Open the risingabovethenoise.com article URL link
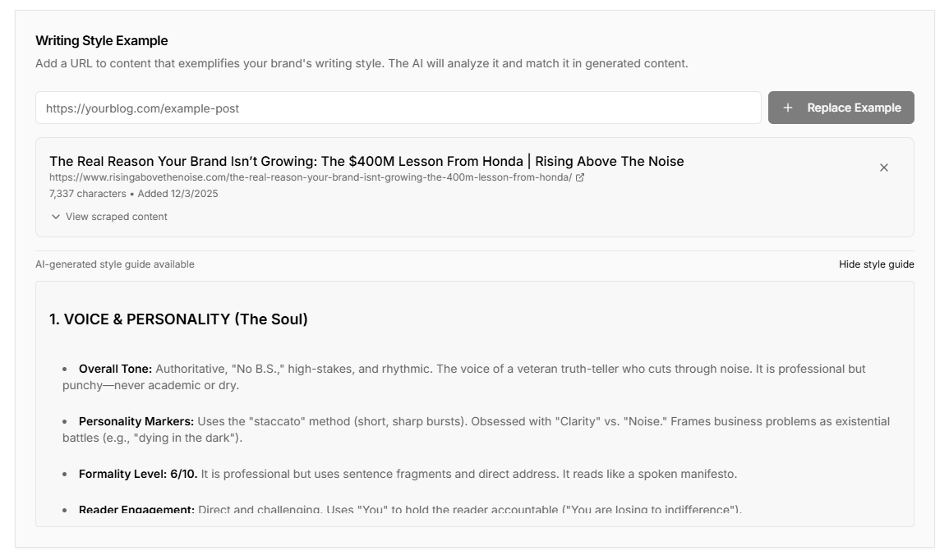949x560 pixels. (x=311, y=177)
